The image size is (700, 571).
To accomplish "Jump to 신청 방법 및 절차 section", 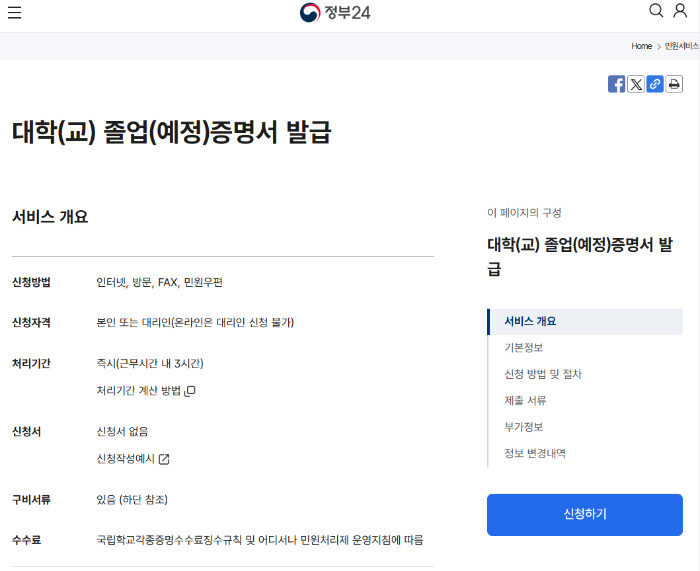I will [543, 374].
